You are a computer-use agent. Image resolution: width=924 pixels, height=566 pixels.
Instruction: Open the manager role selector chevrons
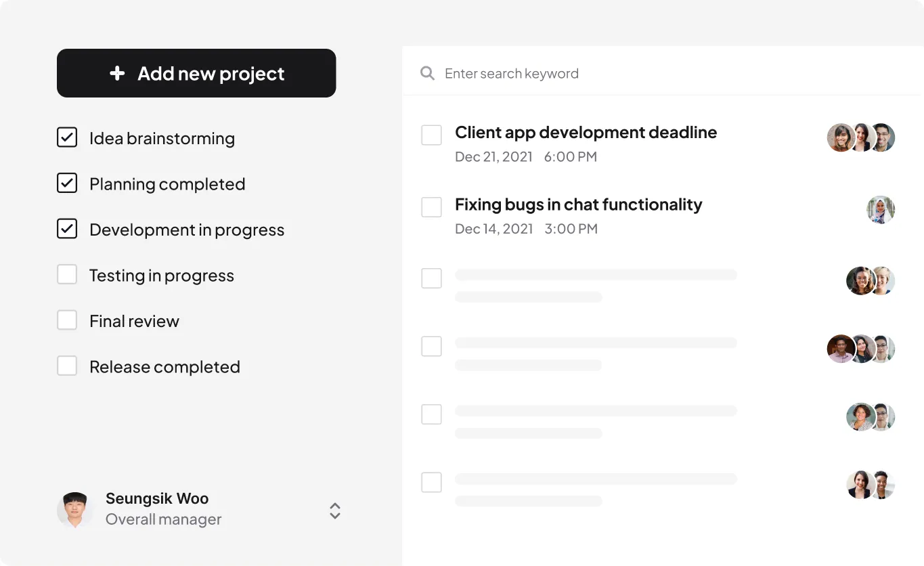pyautogui.click(x=334, y=511)
